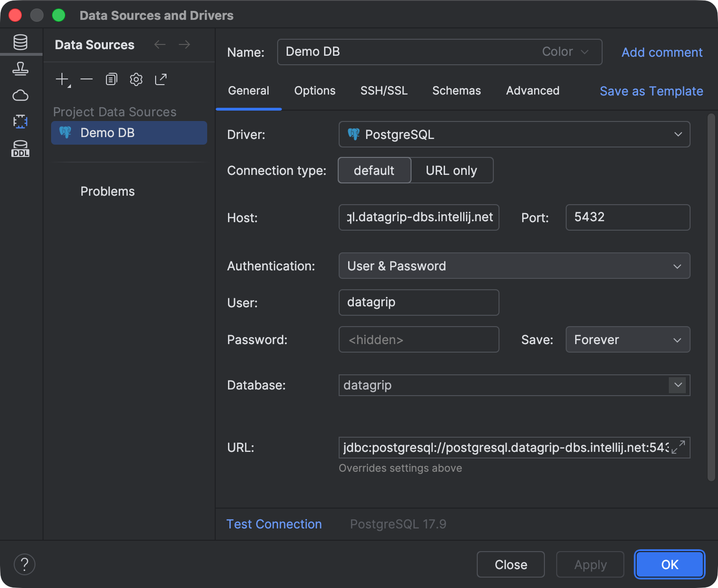
Task: Open the SSH/SSL tab
Action: pos(384,91)
